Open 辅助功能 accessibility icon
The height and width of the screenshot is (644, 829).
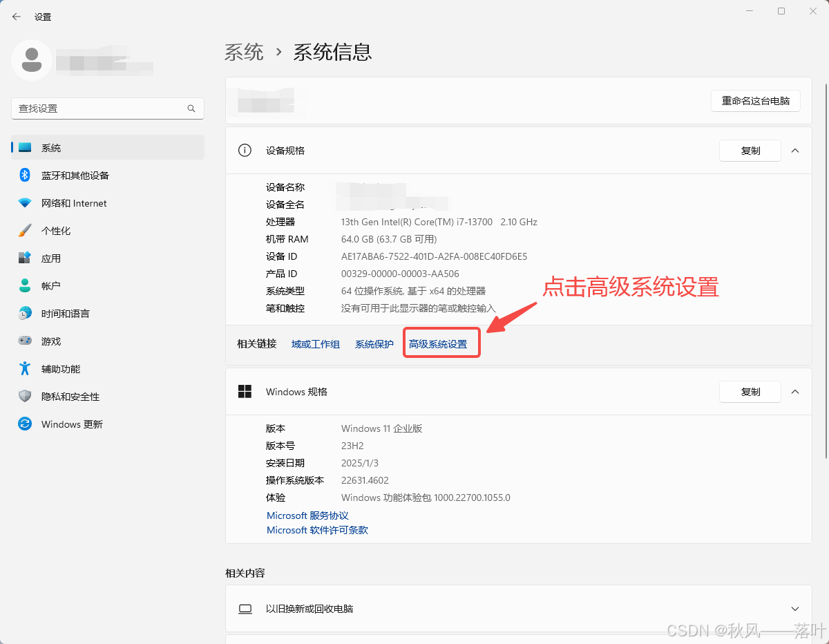[25, 369]
